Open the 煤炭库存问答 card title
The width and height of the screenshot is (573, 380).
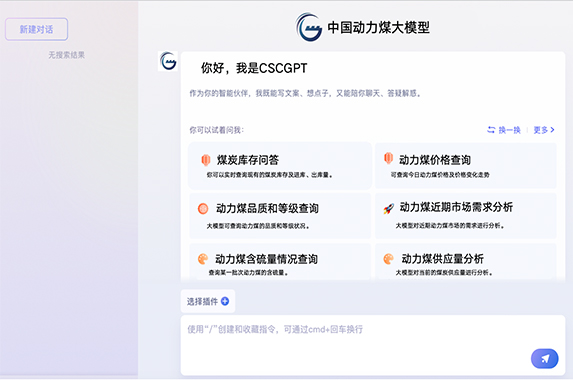[248, 160]
